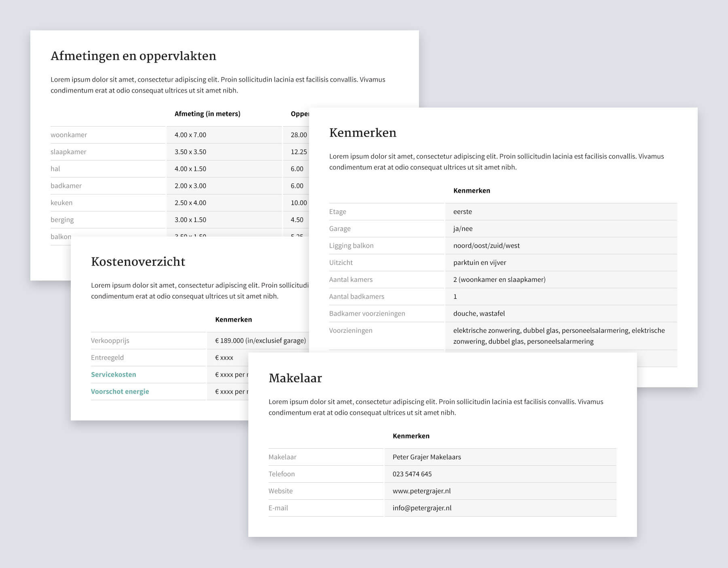Click the phone number '023 5474 645'
Viewport: 728px width, 568px height.
(412, 474)
